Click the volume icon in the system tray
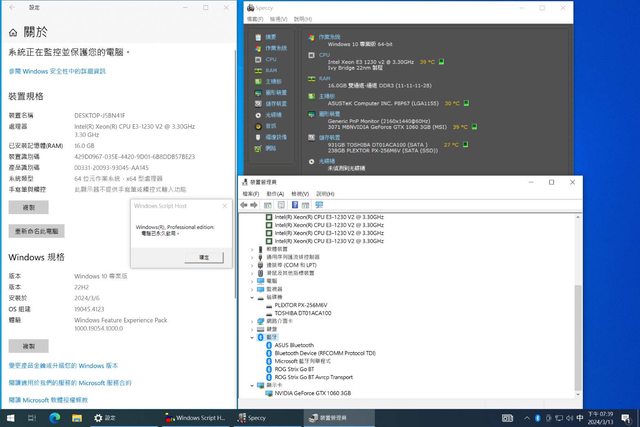The width and height of the screenshot is (640, 427). (569, 418)
